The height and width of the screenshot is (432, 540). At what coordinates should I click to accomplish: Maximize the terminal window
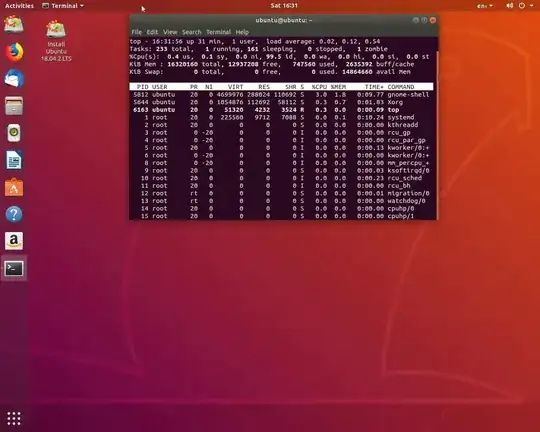pyautogui.click(x=424, y=20)
